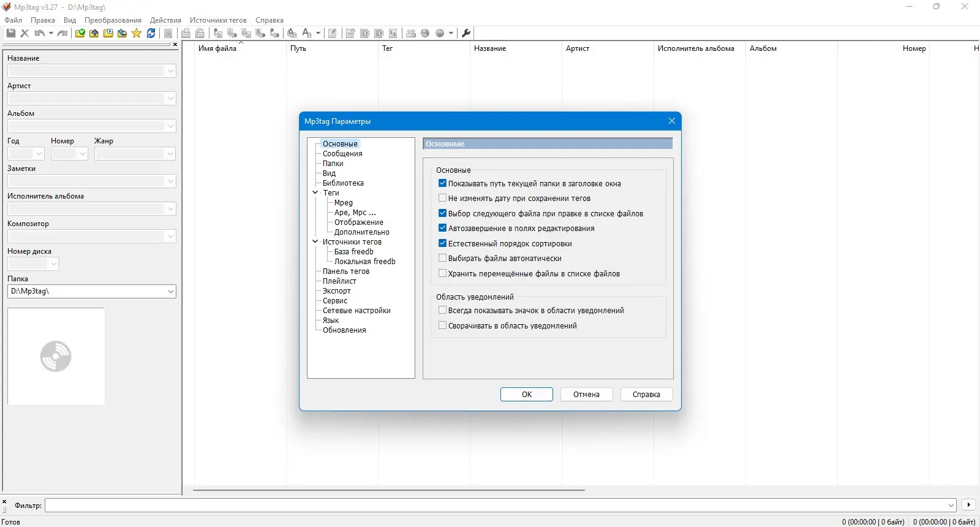This screenshot has width=980, height=527.
Task: Click the Open playlist folder icon
Action: 108,33
